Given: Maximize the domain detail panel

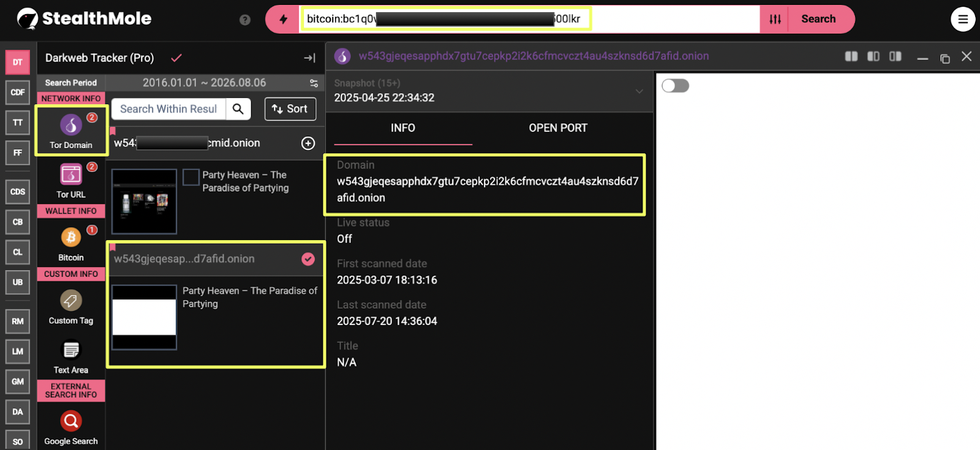Looking at the screenshot, I should point(945,58).
